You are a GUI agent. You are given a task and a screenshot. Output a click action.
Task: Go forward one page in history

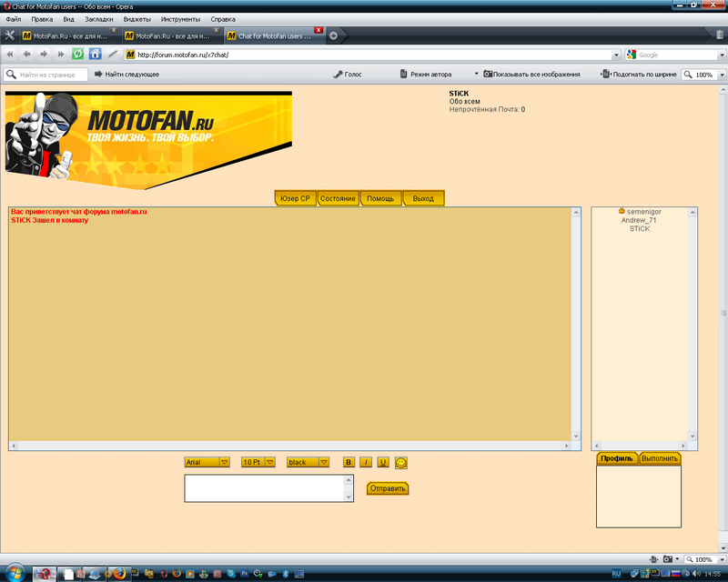tap(44, 55)
